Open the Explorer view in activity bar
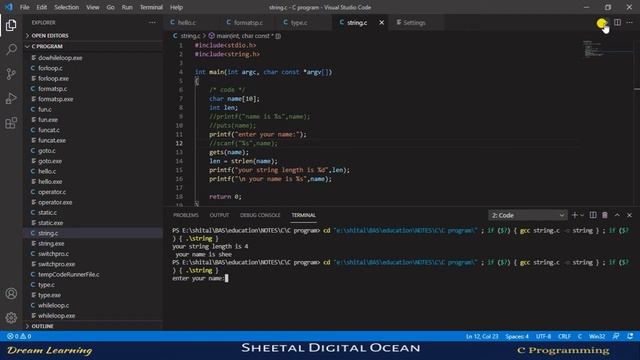This screenshot has width=640, height=360. [x=11, y=25]
